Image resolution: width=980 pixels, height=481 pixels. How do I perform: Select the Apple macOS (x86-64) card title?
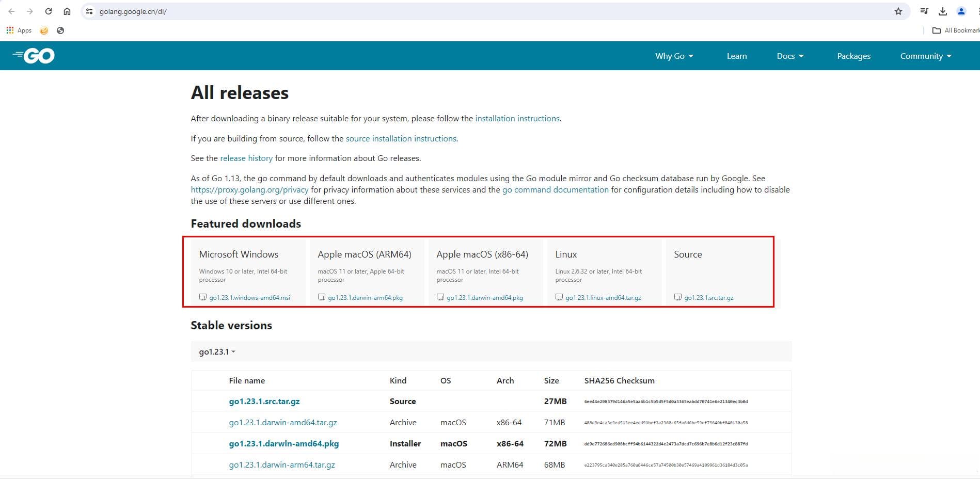[482, 254]
